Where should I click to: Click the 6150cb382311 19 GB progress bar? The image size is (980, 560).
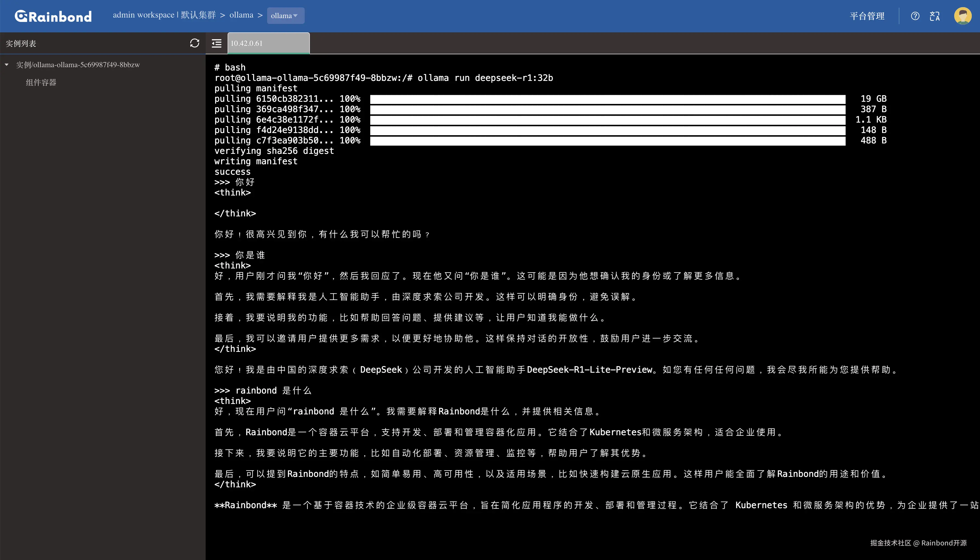(607, 99)
